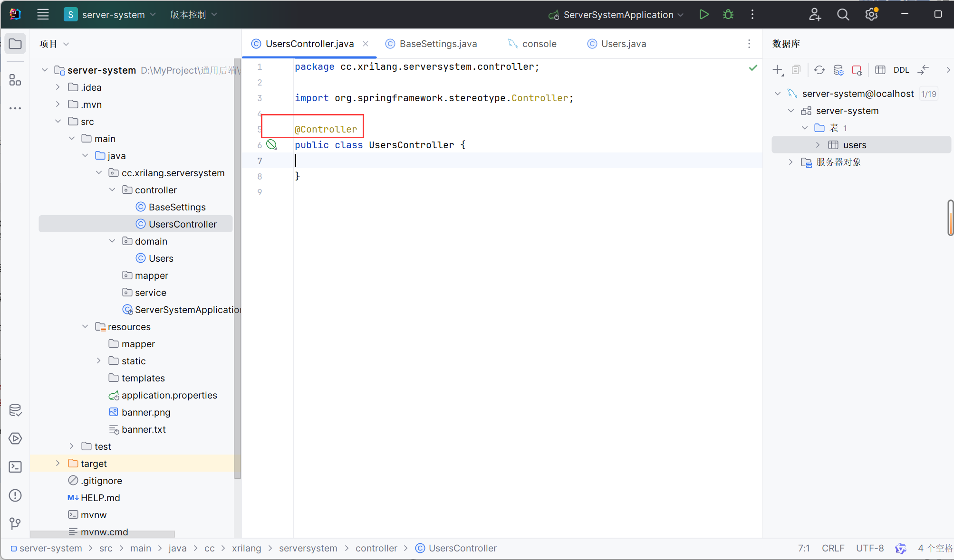Image resolution: width=954 pixels, height=560 pixels.
Task: Expand the target folder
Action: 58,464
